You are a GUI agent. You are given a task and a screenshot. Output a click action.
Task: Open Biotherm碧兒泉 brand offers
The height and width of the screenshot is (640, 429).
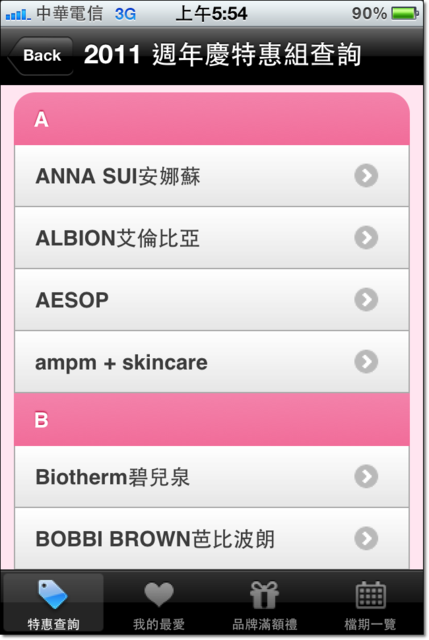tap(212, 477)
